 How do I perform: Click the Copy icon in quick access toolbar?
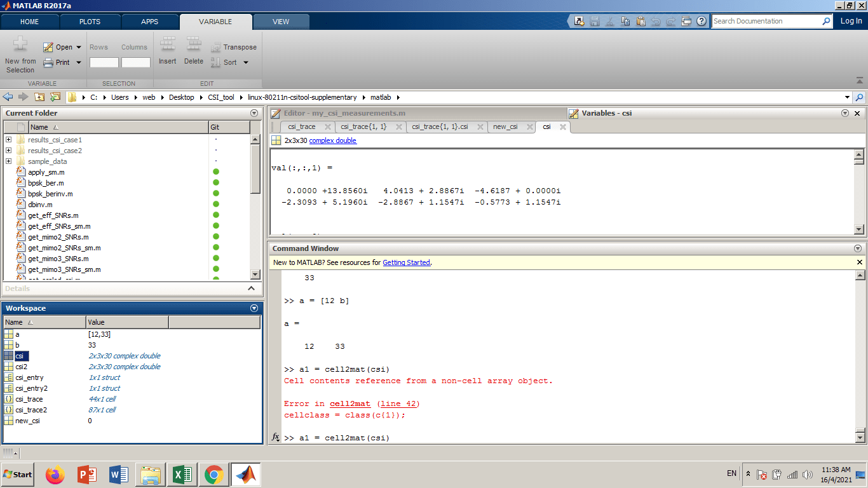coord(625,21)
